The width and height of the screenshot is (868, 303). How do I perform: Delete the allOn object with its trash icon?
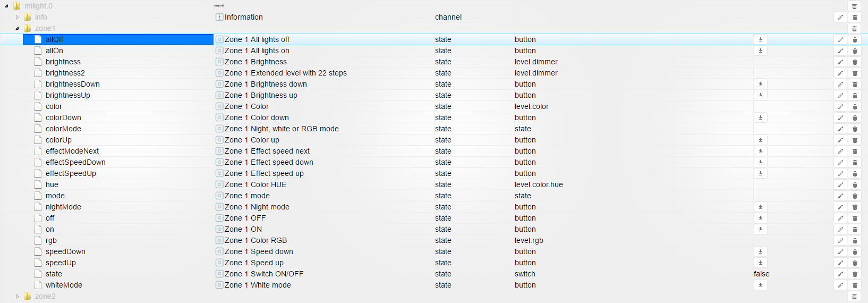pos(855,51)
